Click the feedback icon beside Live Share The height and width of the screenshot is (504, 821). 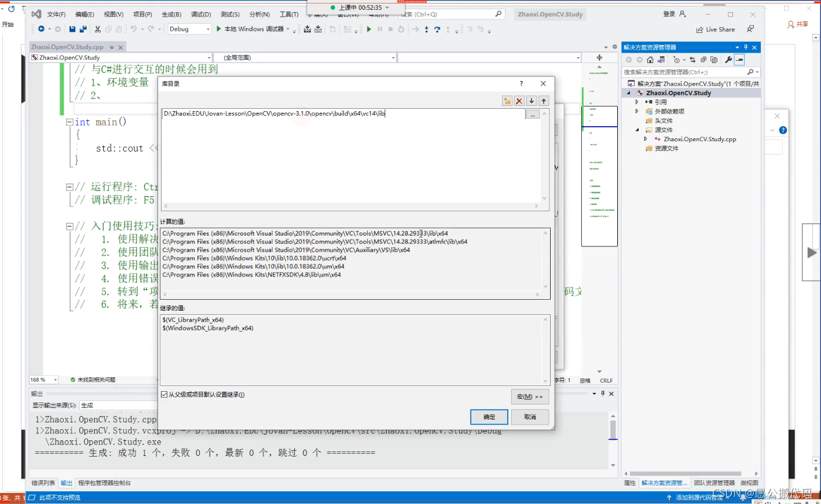[x=751, y=29]
